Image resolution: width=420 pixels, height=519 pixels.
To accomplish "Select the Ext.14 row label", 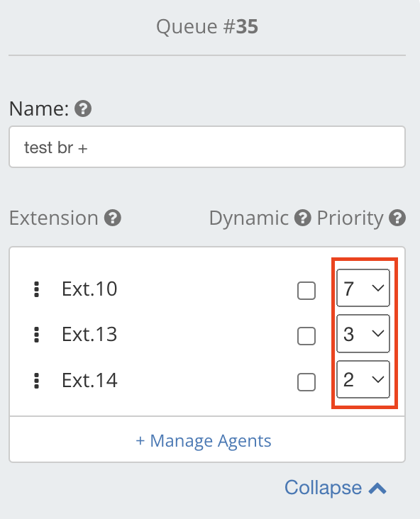I will tap(89, 380).
